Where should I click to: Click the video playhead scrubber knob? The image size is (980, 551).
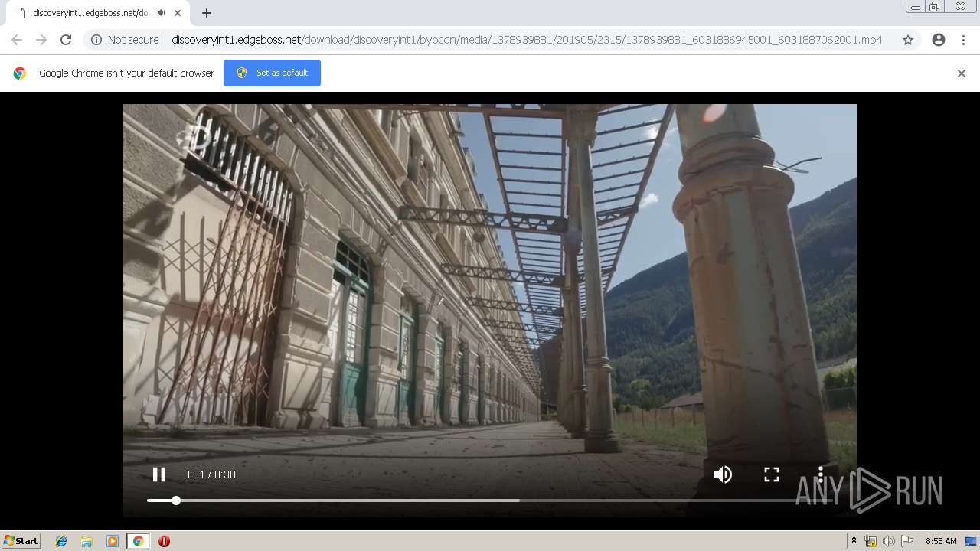click(x=176, y=500)
